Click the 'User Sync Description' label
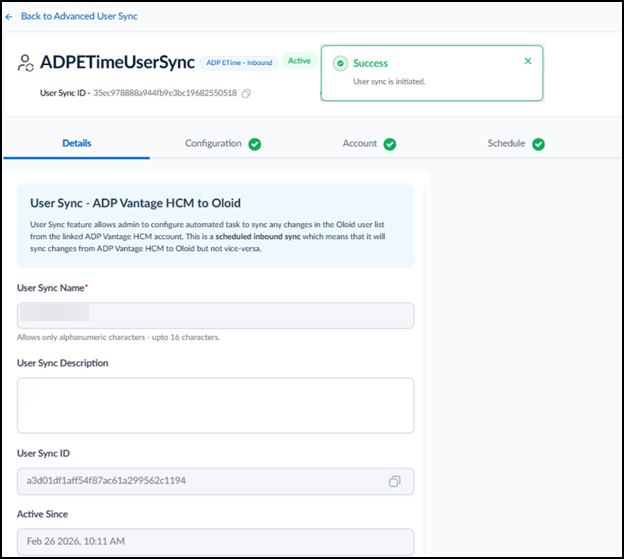Viewport: 624px width, 559px height. 62,363
